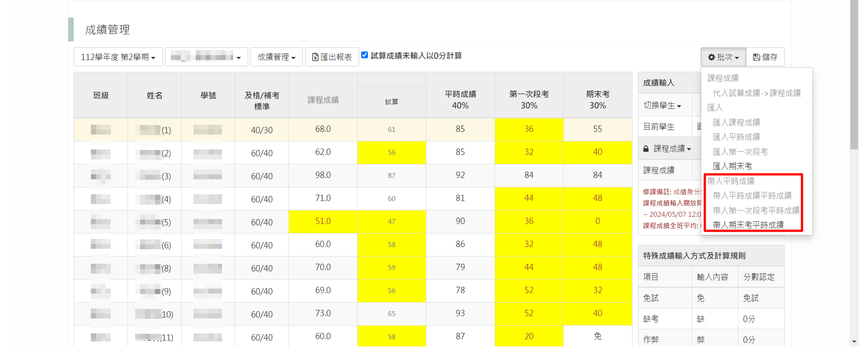Click the lock icon beside 課程成績

pos(646,149)
